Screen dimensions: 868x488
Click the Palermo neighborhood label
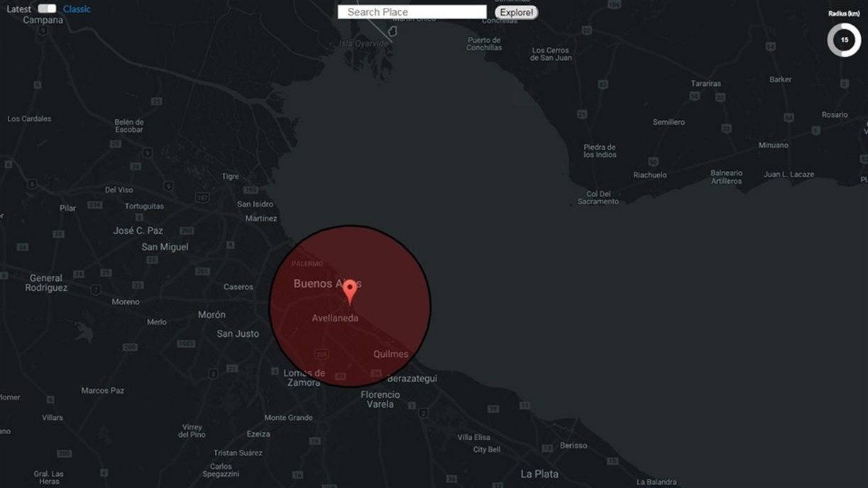(x=307, y=264)
